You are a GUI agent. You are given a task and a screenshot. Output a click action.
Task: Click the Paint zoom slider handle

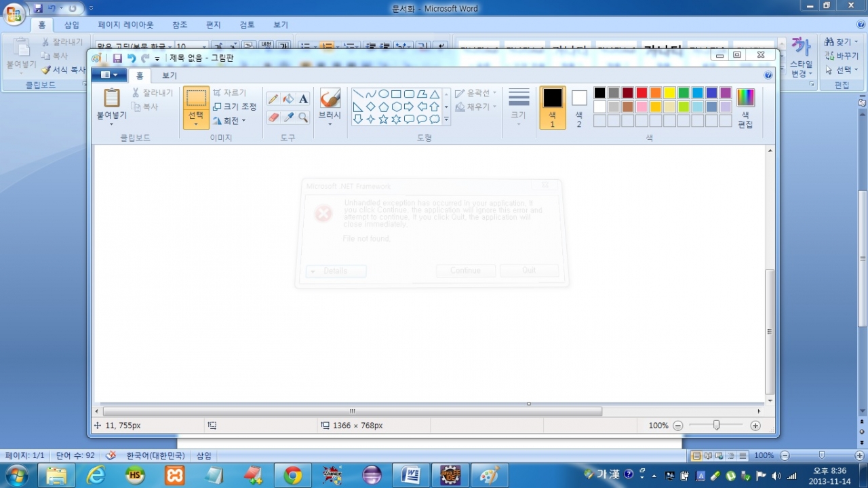click(x=716, y=425)
